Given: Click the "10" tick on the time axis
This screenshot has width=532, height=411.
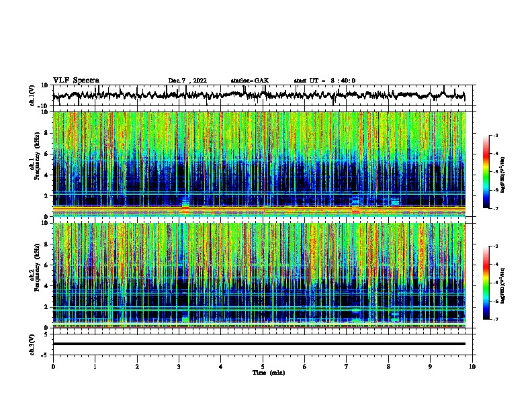Looking at the screenshot, I should click(x=472, y=367).
